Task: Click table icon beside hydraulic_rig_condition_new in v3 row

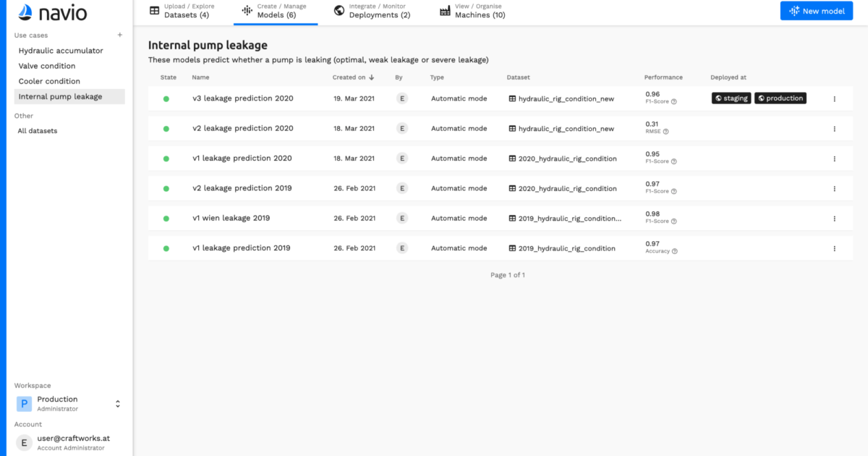Action: [512, 98]
